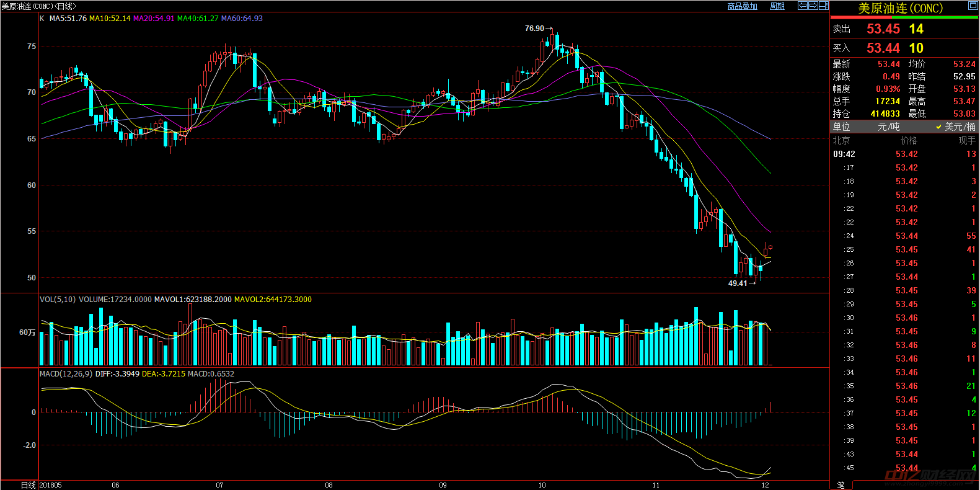The image size is (980, 490).
Task: Click the 日线 tab at the bottom left
Action: coord(28,485)
